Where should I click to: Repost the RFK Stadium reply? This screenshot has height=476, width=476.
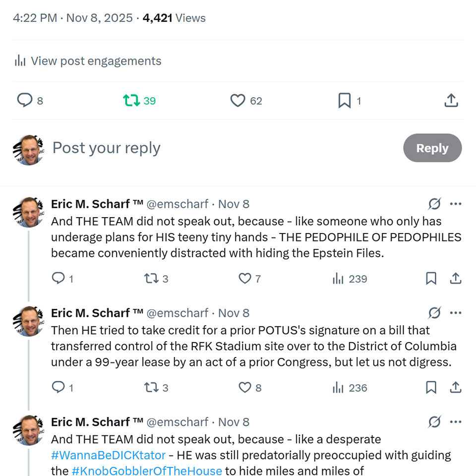pyautogui.click(x=151, y=388)
